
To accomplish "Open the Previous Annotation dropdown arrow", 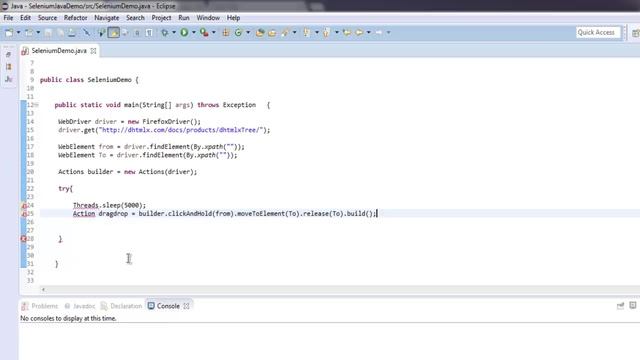I will pos(337,32).
